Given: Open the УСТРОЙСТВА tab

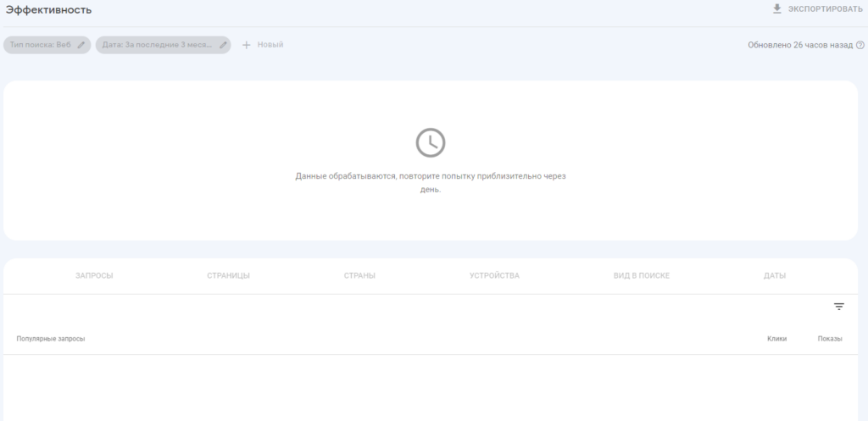Looking at the screenshot, I should [x=494, y=276].
